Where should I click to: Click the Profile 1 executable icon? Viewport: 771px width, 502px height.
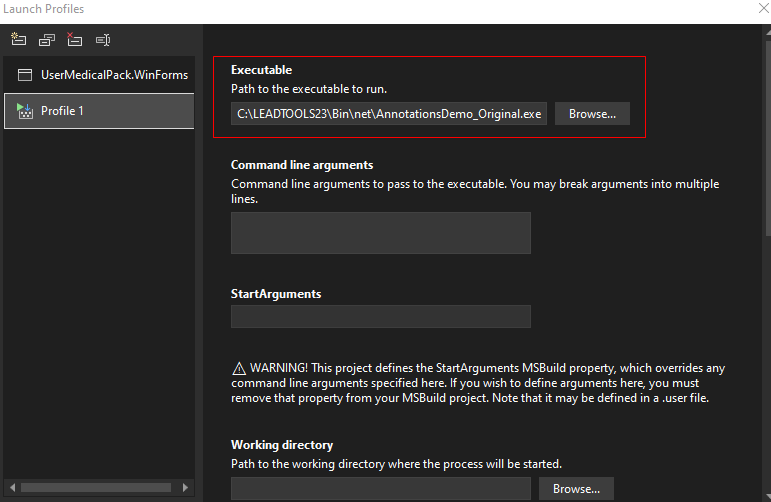(x=25, y=111)
